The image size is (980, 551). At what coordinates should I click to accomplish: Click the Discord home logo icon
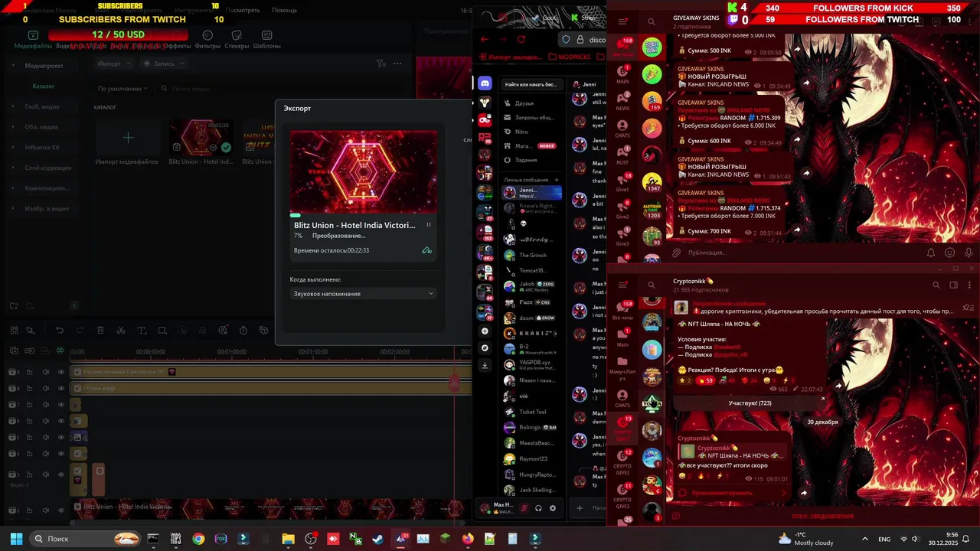click(485, 83)
